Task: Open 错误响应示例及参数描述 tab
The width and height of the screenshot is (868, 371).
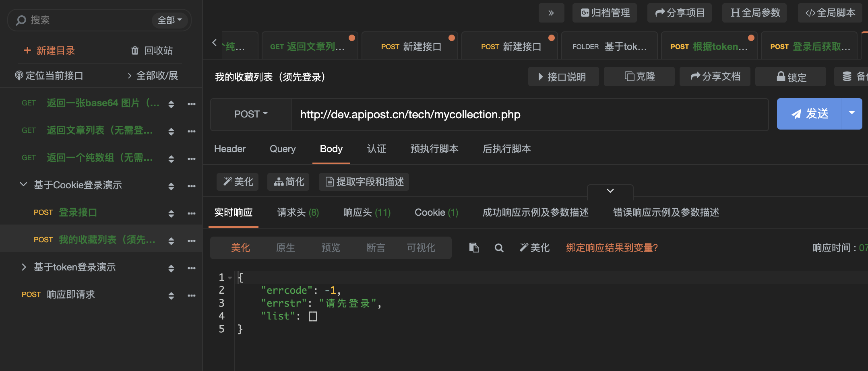Action: pos(666,212)
